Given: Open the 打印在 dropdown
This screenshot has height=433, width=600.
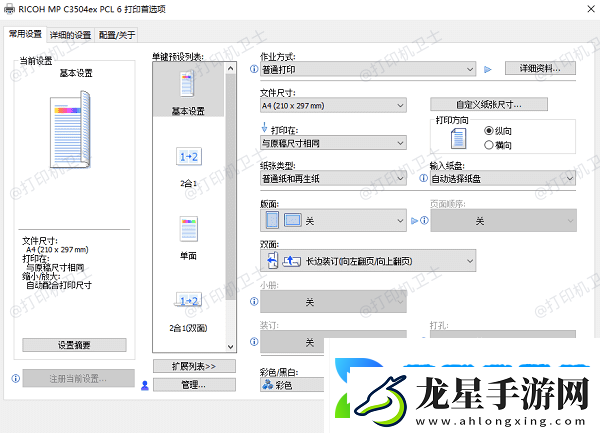Looking at the screenshot, I should (x=333, y=143).
